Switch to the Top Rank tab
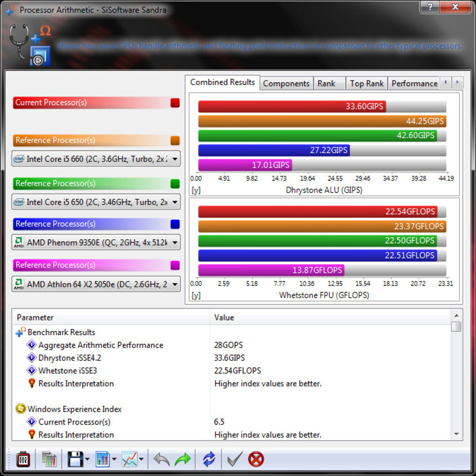The image size is (476, 476). point(367,83)
